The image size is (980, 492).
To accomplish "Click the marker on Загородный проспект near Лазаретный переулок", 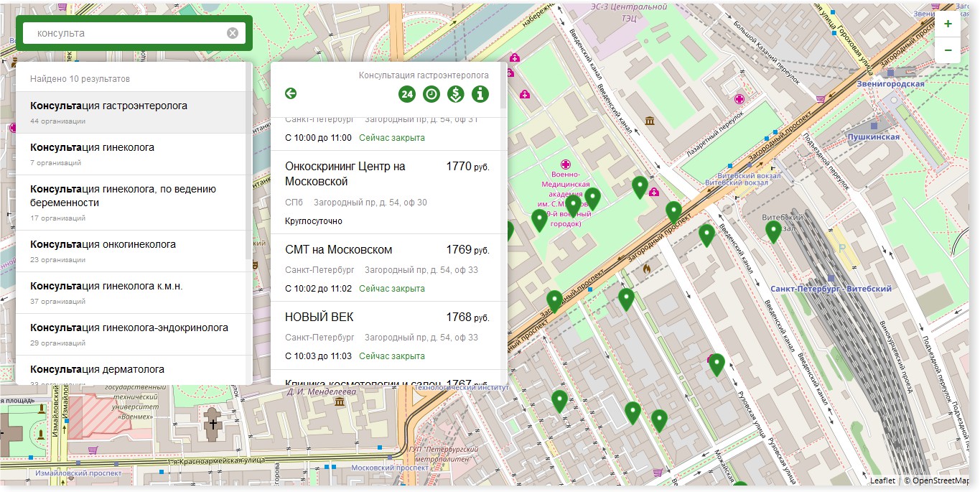I will click(x=673, y=213).
